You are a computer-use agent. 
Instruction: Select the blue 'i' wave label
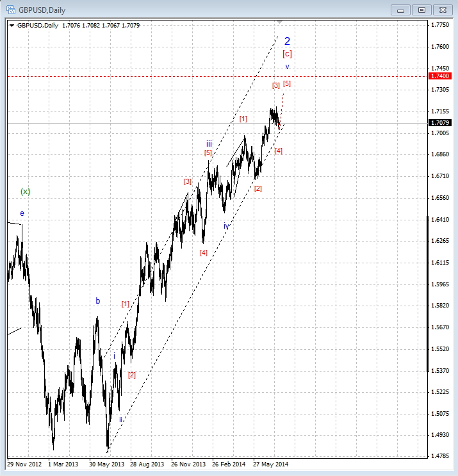[115, 356]
